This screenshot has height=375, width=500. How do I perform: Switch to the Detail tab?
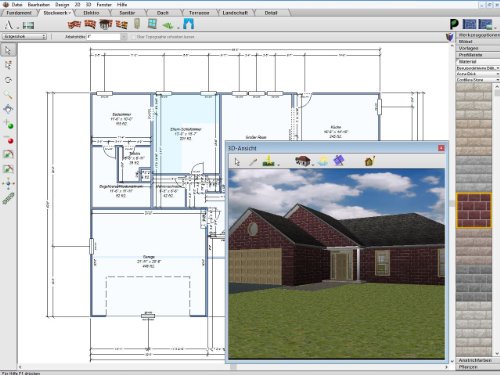pyautogui.click(x=271, y=13)
